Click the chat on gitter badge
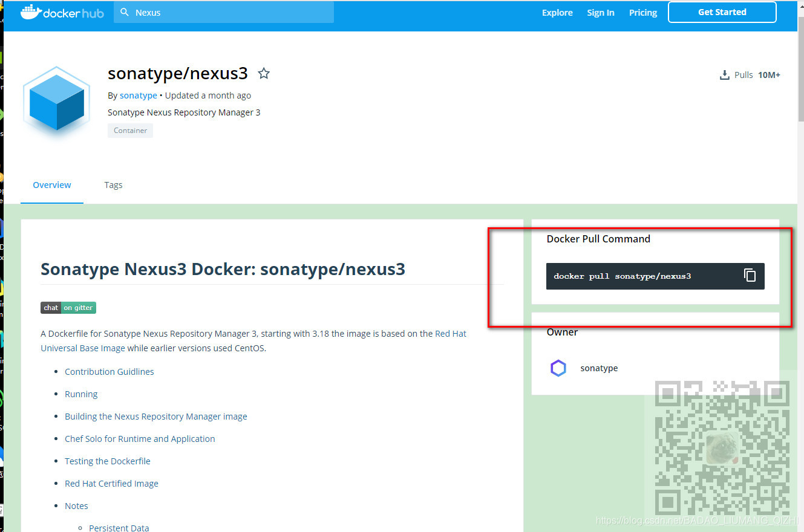This screenshot has height=532, width=804. pyautogui.click(x=68, y=308)
